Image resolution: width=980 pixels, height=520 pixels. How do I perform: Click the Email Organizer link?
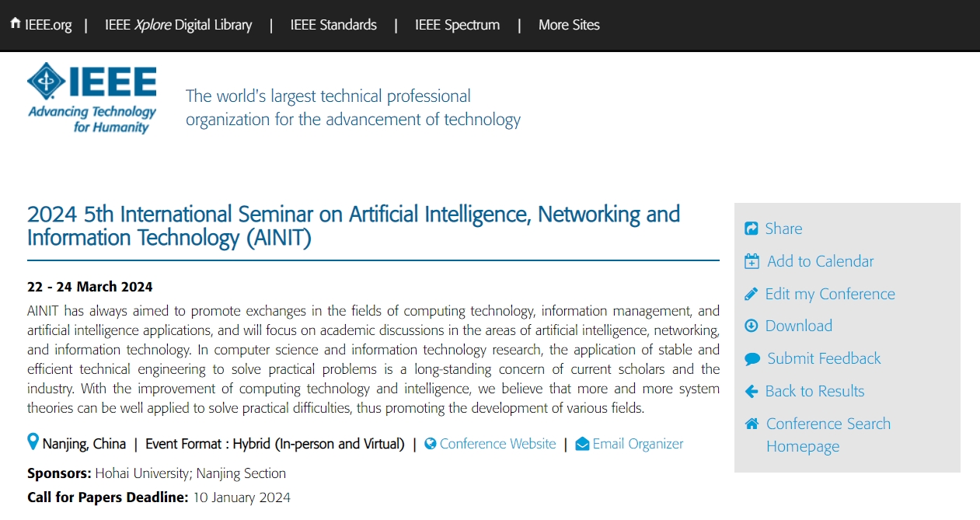[638, 444]
